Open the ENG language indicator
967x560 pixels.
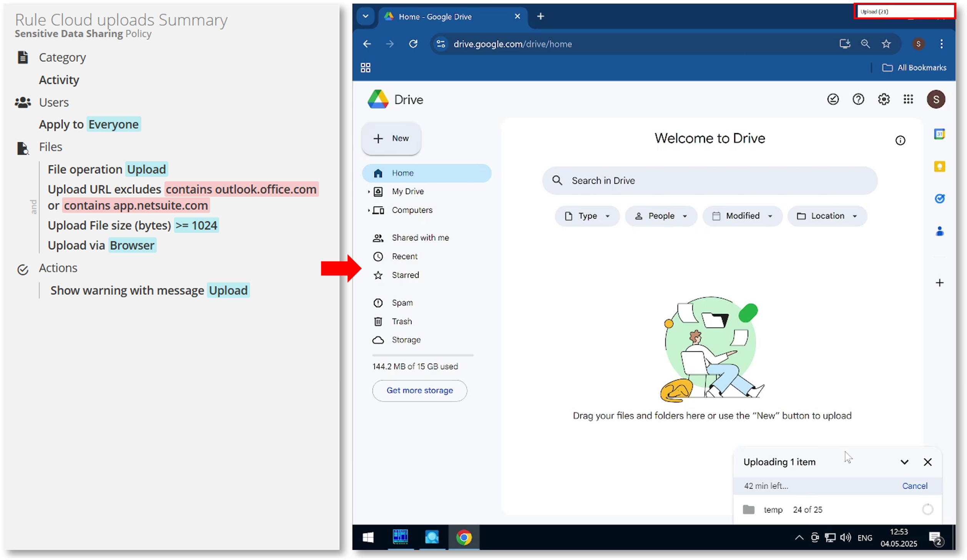tap(864, 537)
